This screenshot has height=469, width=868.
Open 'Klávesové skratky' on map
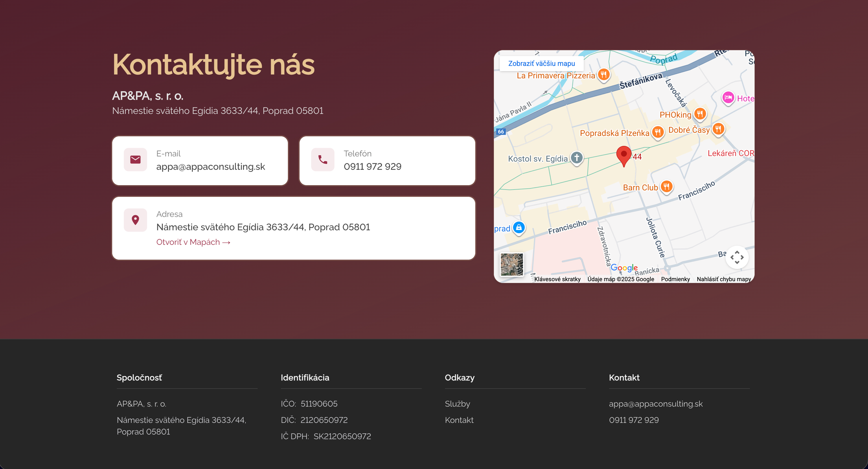point(557,279)
